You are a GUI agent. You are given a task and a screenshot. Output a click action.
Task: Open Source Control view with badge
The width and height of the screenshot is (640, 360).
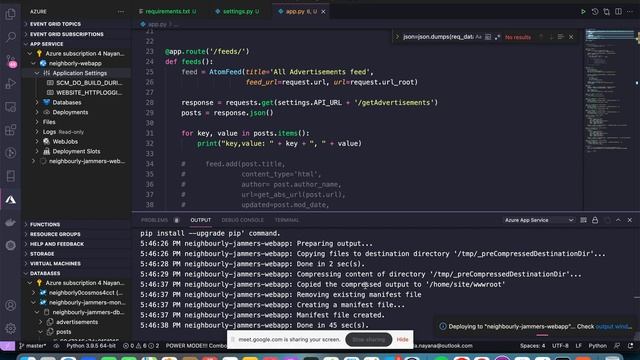pos(11,61)
